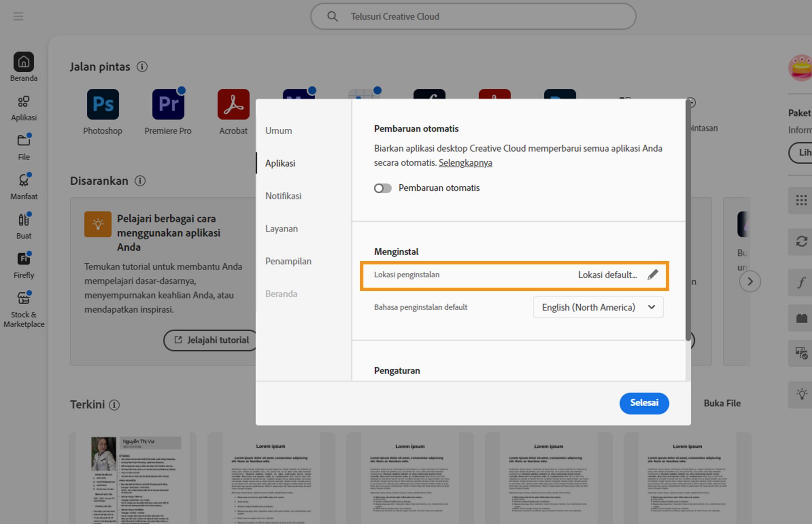Open the Selengkapnya link
The width and height of the screenshot is (812, 524).
[465, 163]
